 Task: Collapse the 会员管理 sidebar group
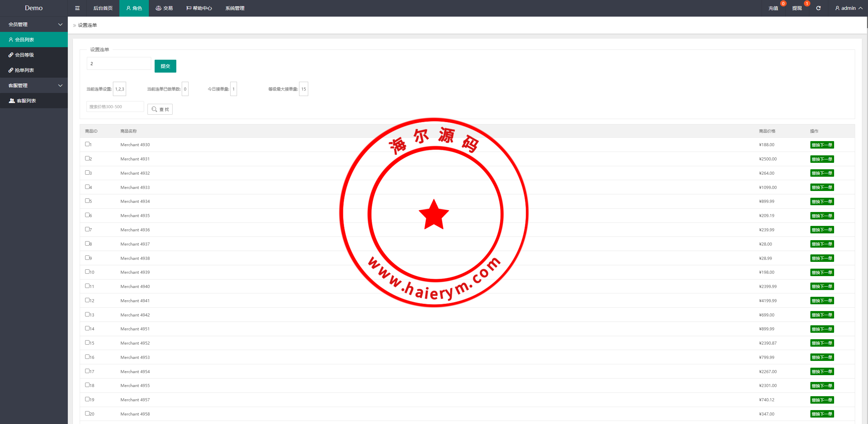tap(34, 24)
